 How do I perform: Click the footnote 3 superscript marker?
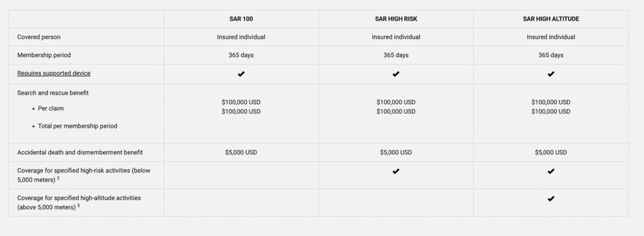click(78, 205)
